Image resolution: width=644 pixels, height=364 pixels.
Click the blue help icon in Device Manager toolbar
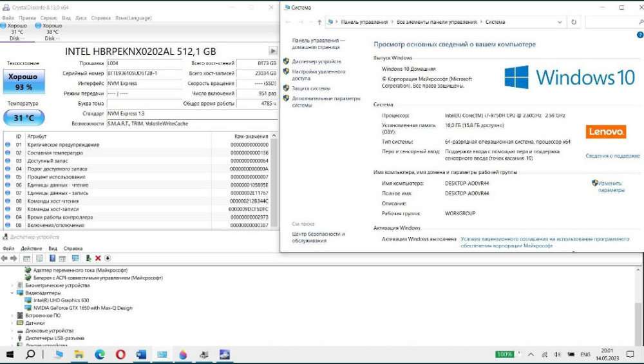point(52,258)
